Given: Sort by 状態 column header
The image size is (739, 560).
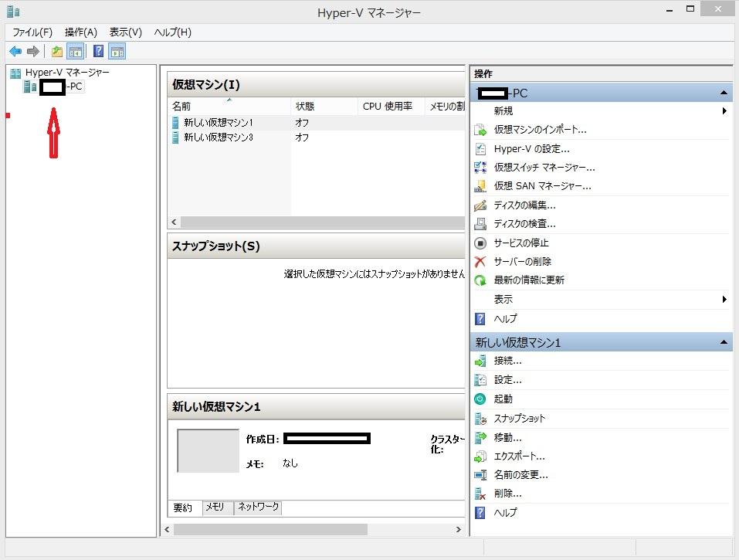Looking at the screenshot, I should tap(324, 107).
